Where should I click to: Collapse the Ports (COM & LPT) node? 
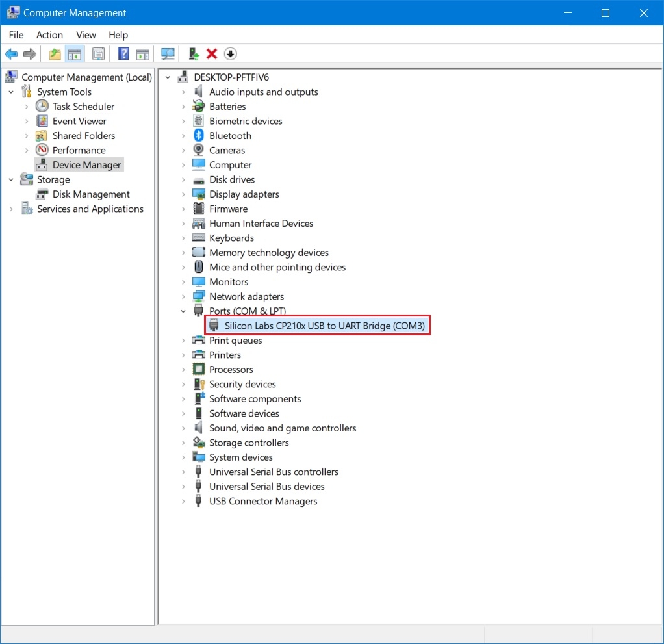[x=183, y=311]
